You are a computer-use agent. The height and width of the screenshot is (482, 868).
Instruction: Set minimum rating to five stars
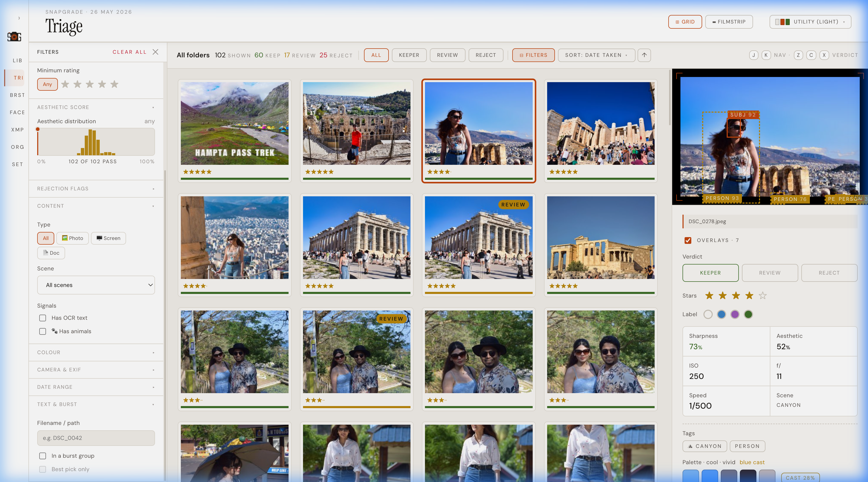coord(114,84)
